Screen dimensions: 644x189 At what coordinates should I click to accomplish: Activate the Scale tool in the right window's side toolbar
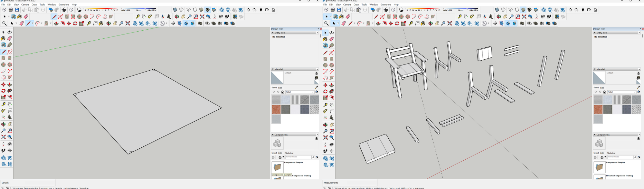pos(326,98)
